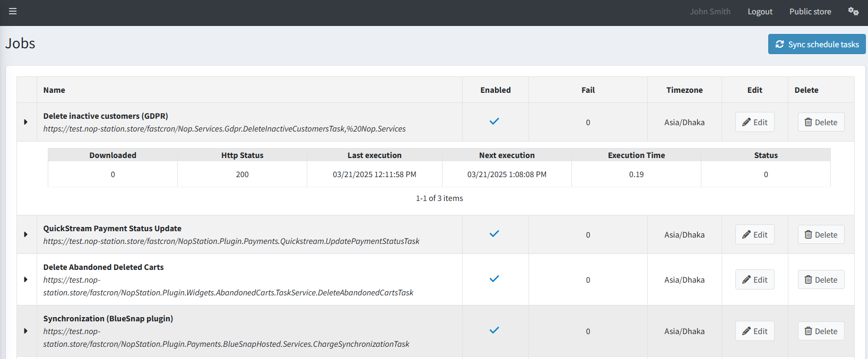
Task: Click Asia/Dhaka timezone in the QuickStream row
Action: 684,235
